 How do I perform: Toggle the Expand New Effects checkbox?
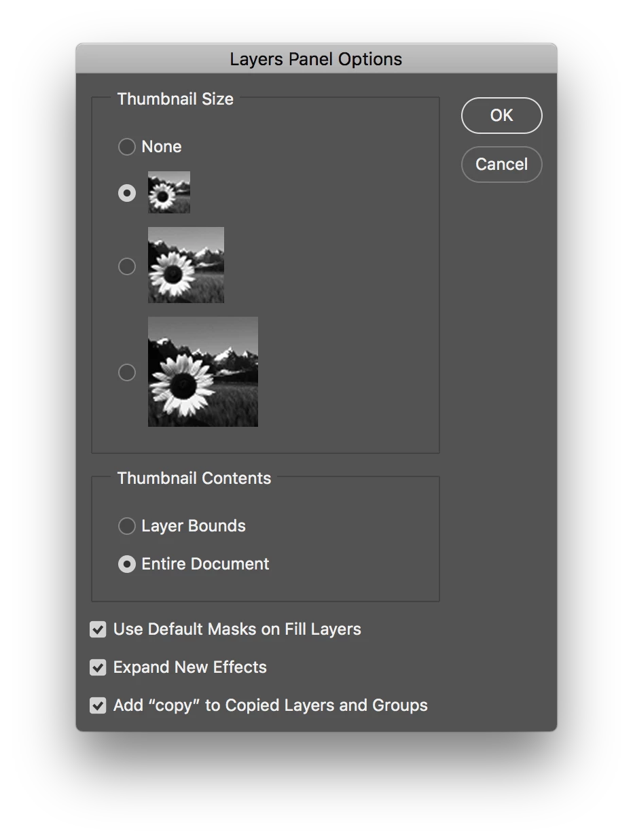coord(98,667)
